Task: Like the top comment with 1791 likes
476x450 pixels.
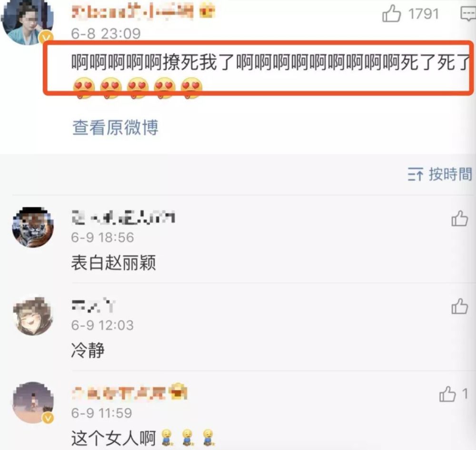Action: pyautogui.click(x=391, y=14)
